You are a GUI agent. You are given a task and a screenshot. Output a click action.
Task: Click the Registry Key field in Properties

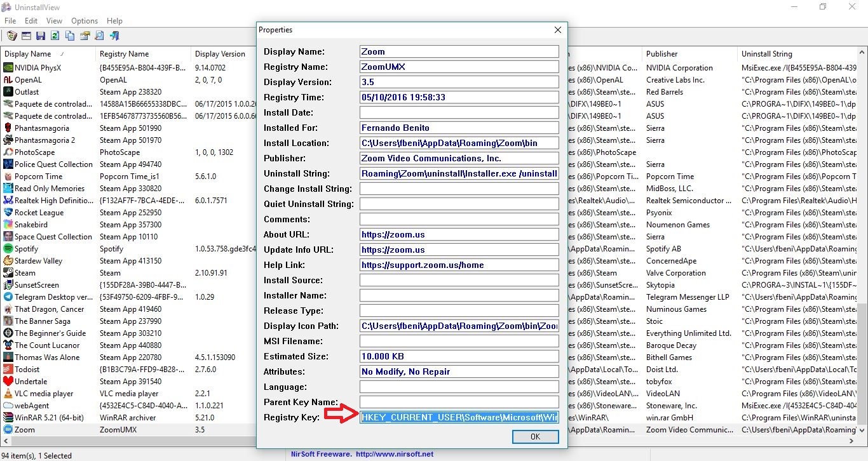pos(459,418)
